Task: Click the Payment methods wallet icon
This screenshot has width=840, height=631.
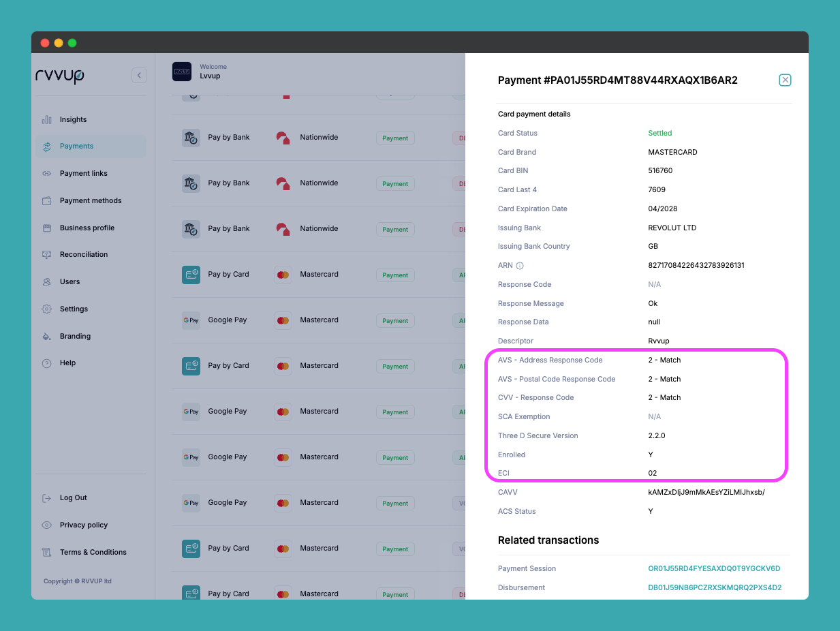Action: pyautogui.click(x=47, y=201)
